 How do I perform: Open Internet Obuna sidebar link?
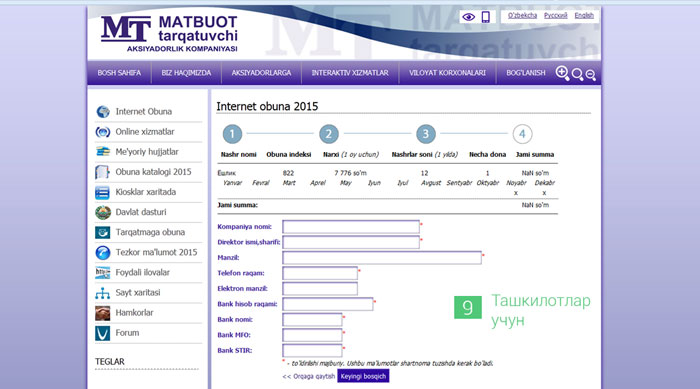(144, 112)
